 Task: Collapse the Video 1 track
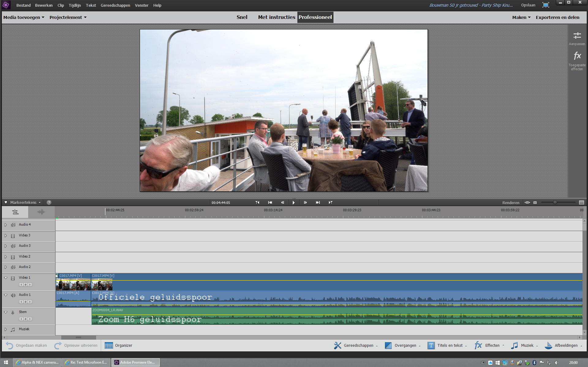[6, 278]
